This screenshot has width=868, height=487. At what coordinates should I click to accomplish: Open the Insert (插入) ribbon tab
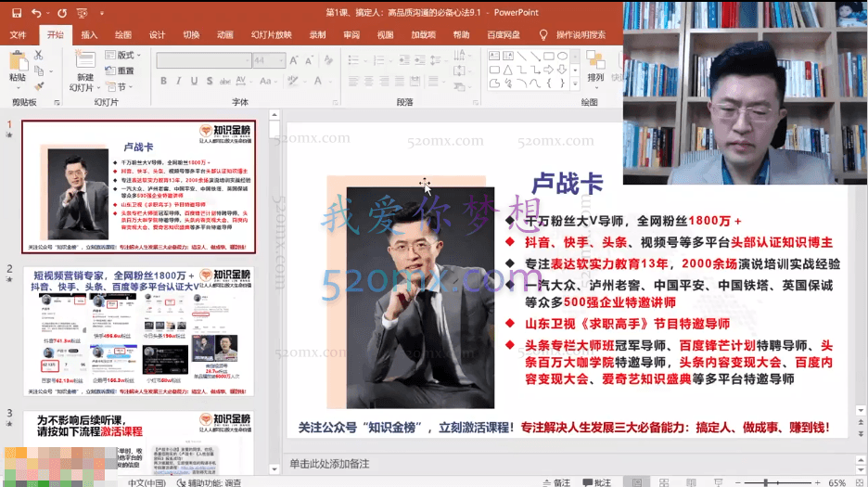click(x=89, y=34)
